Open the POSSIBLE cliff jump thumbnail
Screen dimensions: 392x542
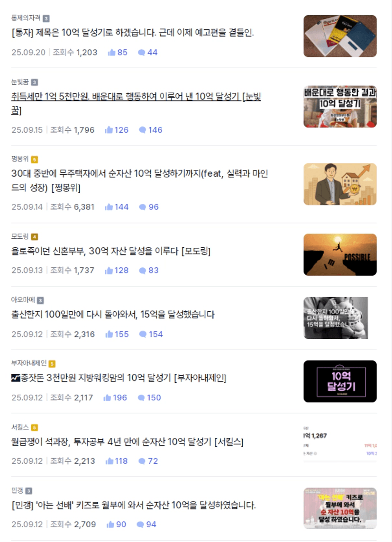[x=340, y=255]
